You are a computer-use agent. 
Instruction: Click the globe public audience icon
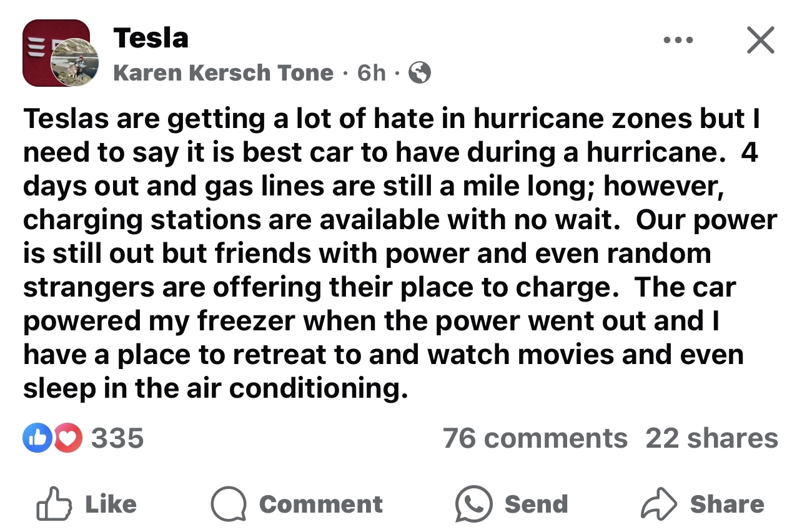click(x=419, y=74)
